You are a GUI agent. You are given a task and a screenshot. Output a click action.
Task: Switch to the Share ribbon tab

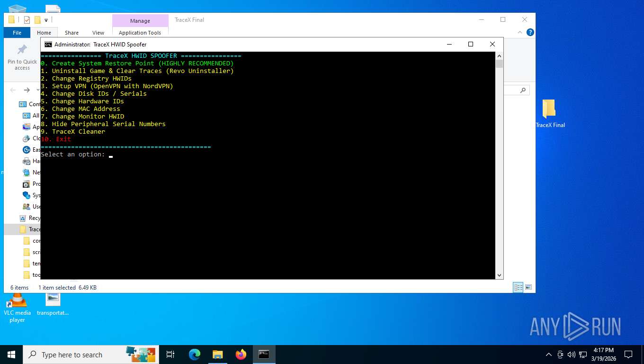tap(72, 33)
